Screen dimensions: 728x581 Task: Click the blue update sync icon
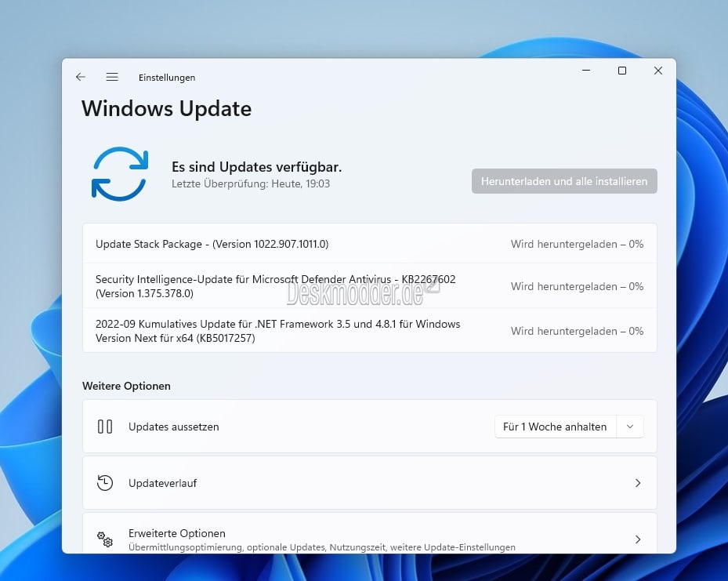(x=120, y=174)
